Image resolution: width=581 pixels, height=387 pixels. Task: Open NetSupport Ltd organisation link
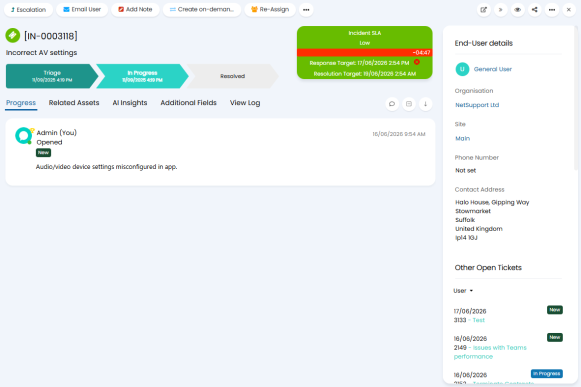point(477,105)
